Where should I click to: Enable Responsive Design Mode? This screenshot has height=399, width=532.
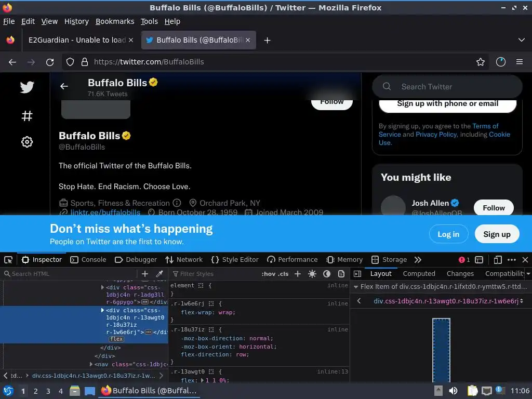click(x=498, y=260)
